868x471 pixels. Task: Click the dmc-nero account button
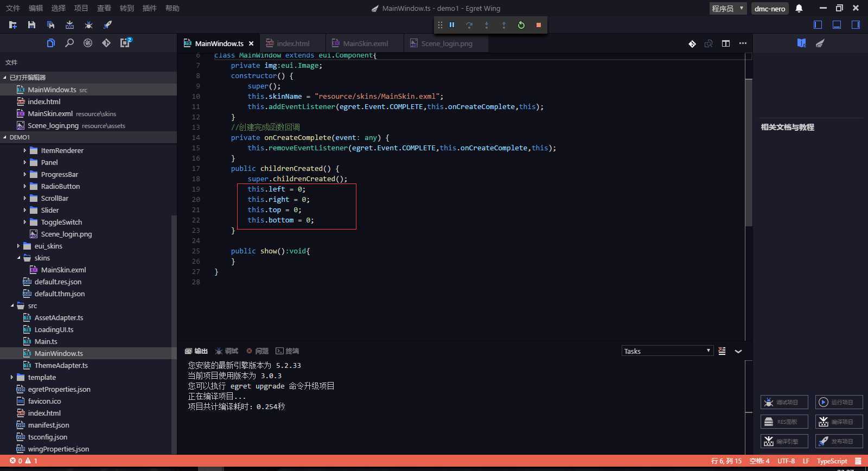[x=770, y=8]
